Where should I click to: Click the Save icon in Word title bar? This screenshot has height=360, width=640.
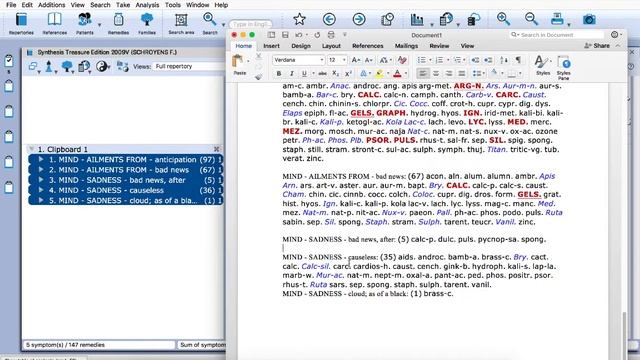tap(285, 35)
